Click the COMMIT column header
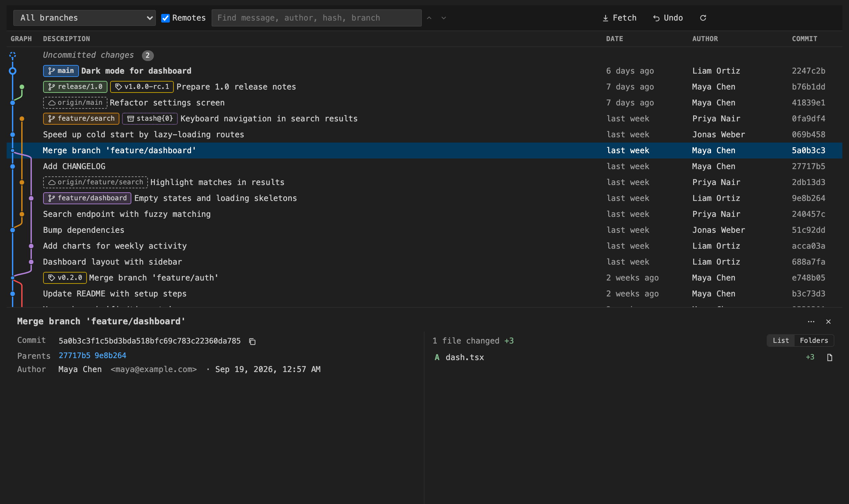Screen dimensions: 849x504 tap(805, 39)
